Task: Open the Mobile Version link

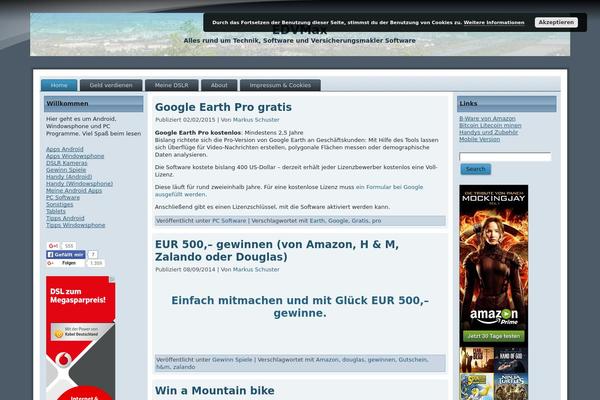Action: point(479,139)
